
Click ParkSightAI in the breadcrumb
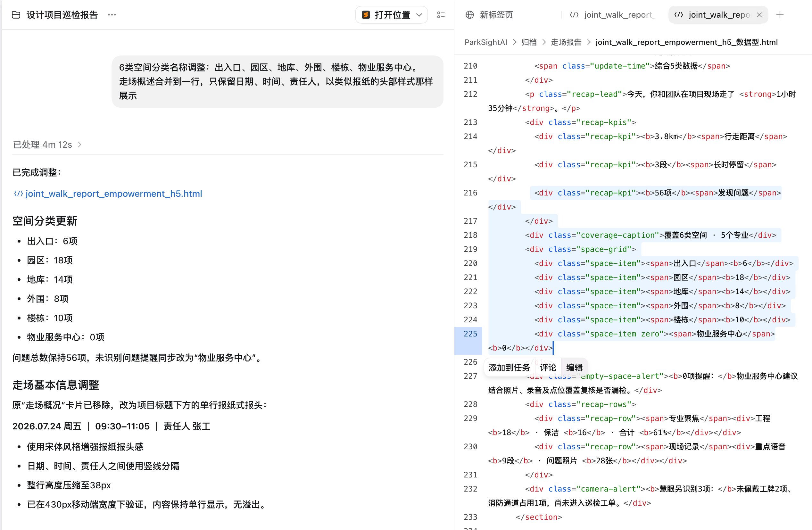[x=486, y=42]
